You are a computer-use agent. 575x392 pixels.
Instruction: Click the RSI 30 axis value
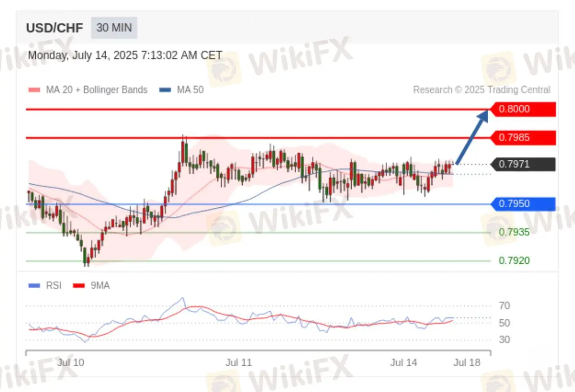(504, 340)
